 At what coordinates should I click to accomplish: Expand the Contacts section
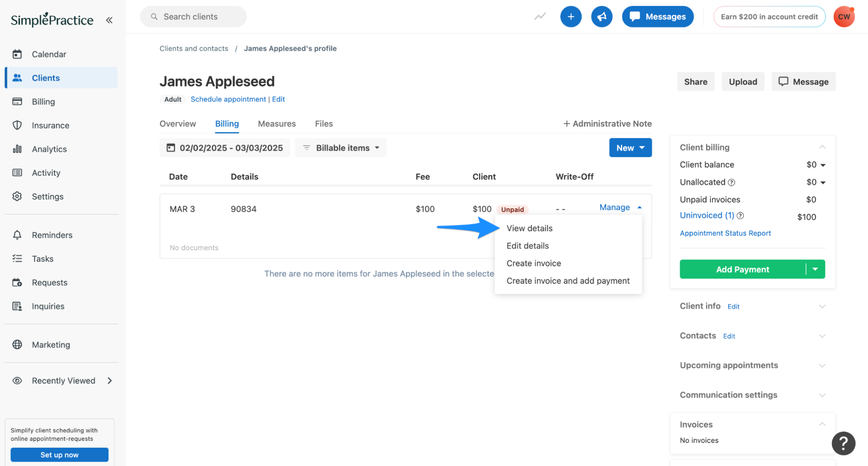pos(822,336)
